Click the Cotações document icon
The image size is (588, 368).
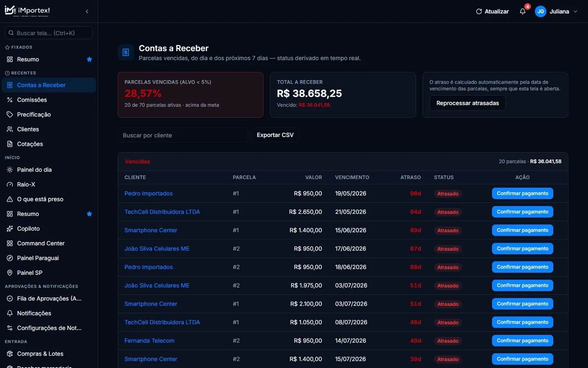point(10,144)
